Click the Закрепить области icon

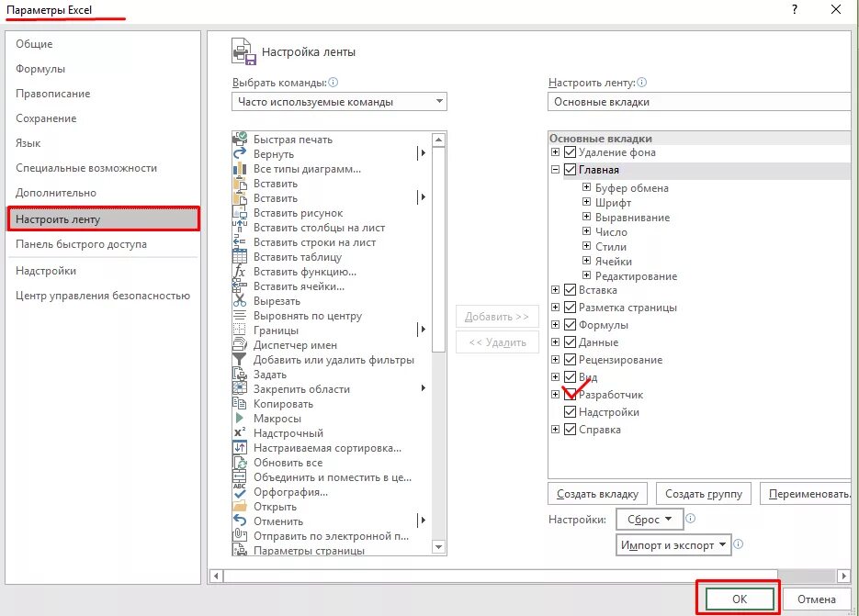(x=240, y=388)
